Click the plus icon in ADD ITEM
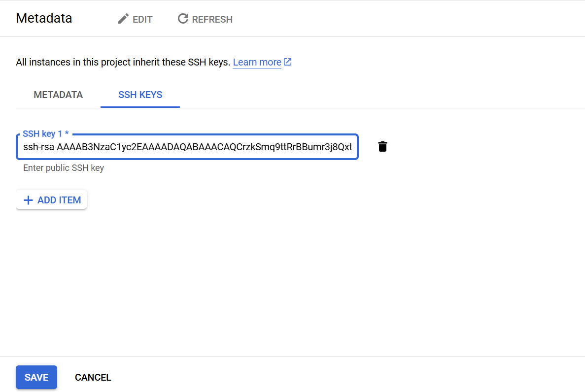 (28, 200)
